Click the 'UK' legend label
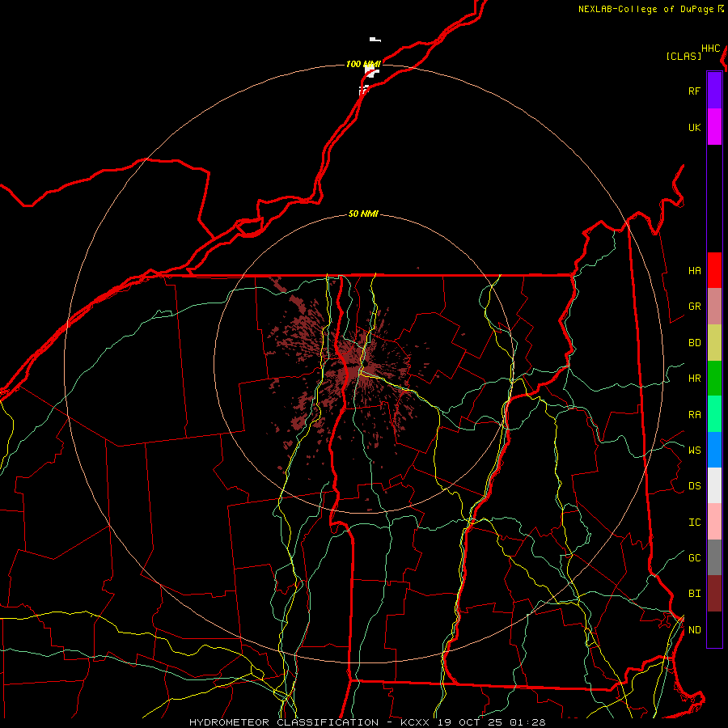The height and width of the screenshot is (728, 728). click(x=694, y=127)
